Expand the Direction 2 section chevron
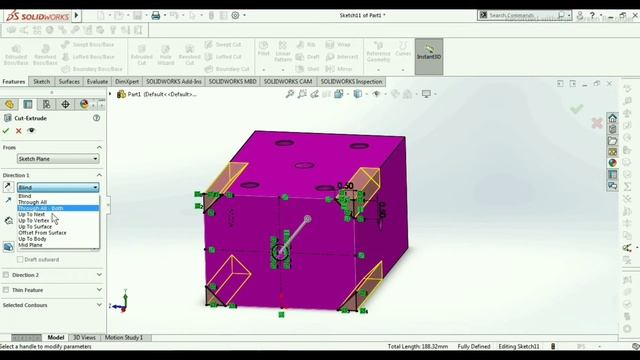Viewport: 640px width, 360px height. 99,275
